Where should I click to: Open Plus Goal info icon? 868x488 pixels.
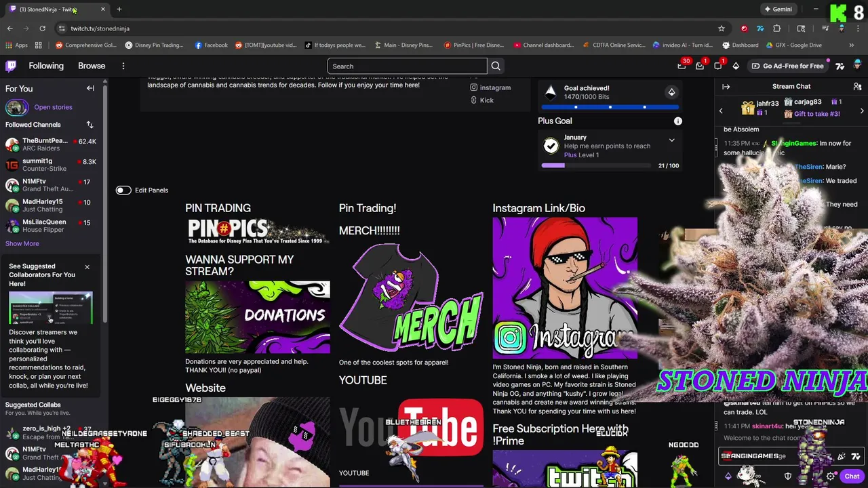pyautogui.click(x=677, y=121)
